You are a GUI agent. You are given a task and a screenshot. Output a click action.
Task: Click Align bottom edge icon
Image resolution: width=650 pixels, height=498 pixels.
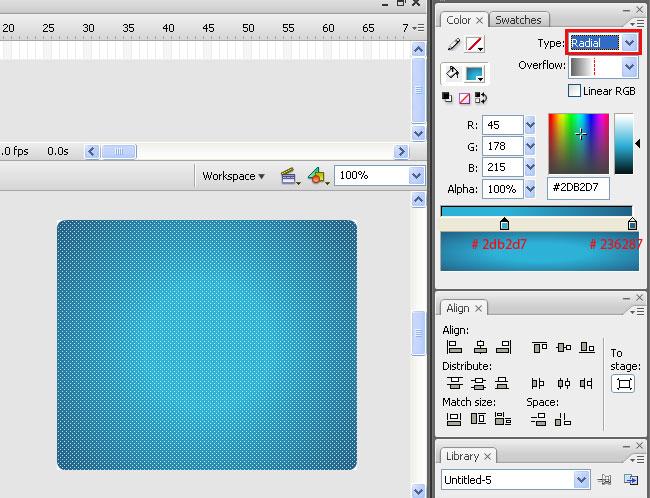pos(587,347)
